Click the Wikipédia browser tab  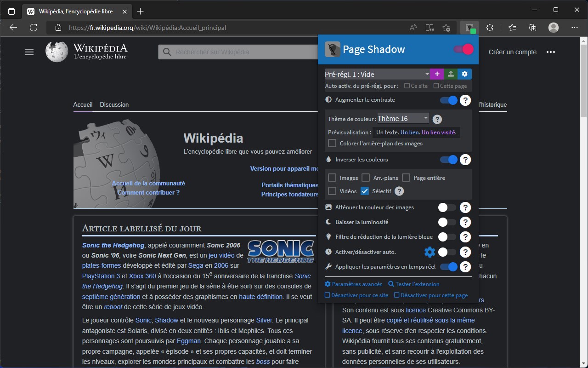coord(77,11)
